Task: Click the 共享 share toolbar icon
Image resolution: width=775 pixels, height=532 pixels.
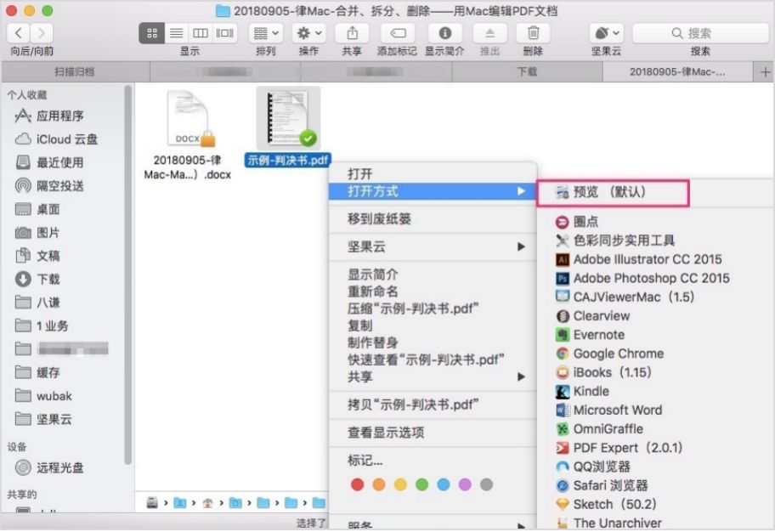Action: (352, 33)
